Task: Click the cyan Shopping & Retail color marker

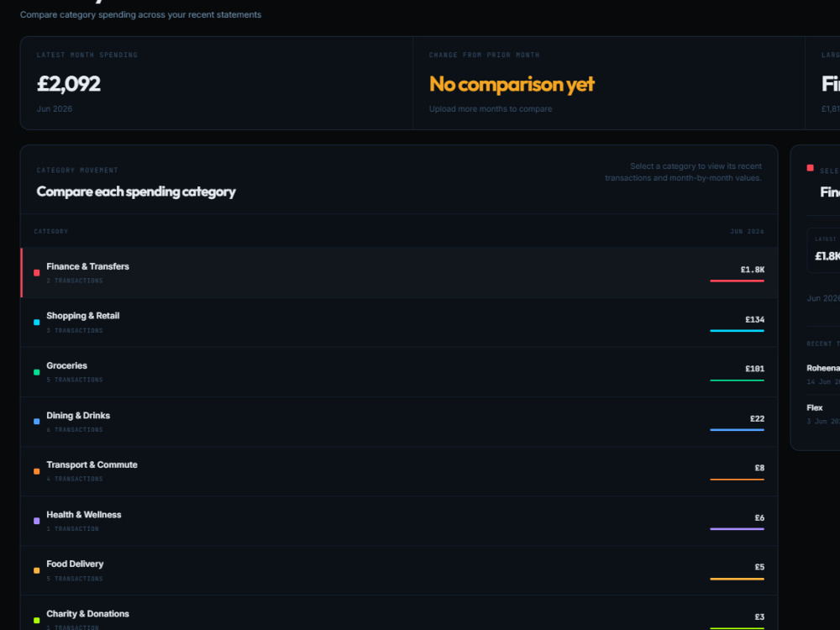Action: 36,323
